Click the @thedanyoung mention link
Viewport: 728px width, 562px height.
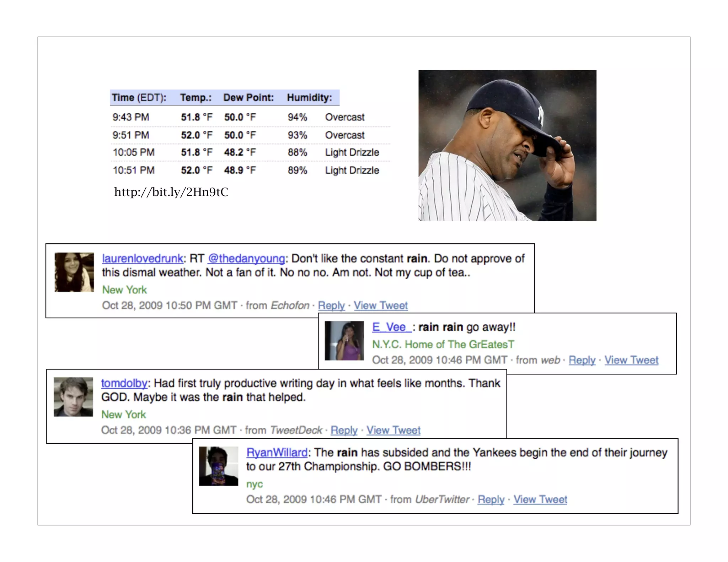(x=246, y=258)
